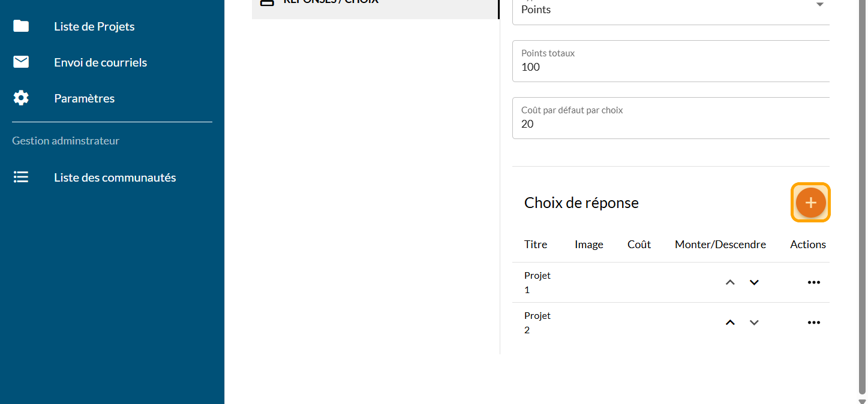Click the Projet 1 title in the table
This screenshot has width=868, height=404.
pos(537,282)
